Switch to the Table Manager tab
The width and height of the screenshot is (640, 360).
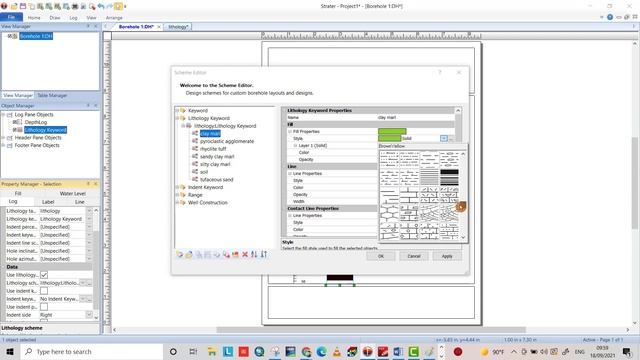click(52, 95)
